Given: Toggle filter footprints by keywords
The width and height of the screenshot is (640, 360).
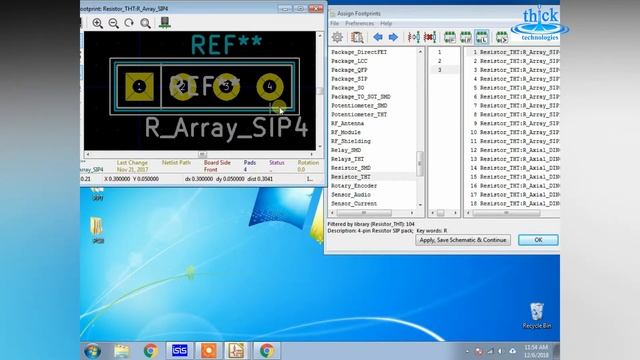Looking at the screenshot, I should click(449, 37).
